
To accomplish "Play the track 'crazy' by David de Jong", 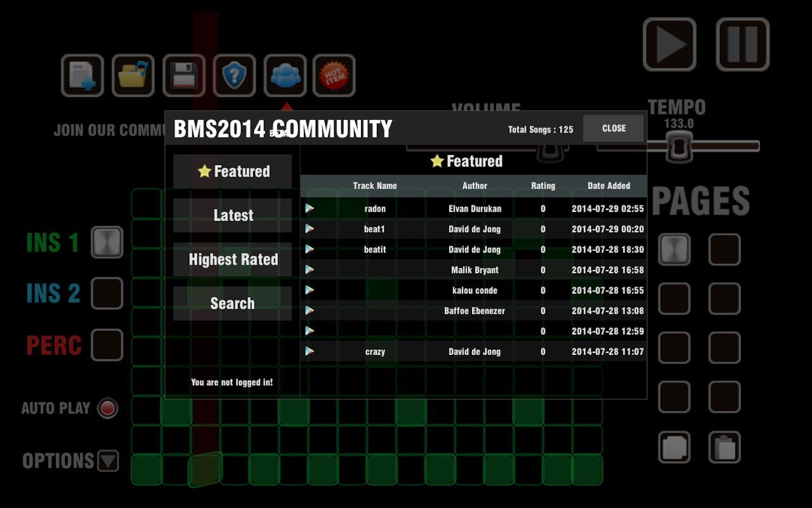I will coord(310,351).
